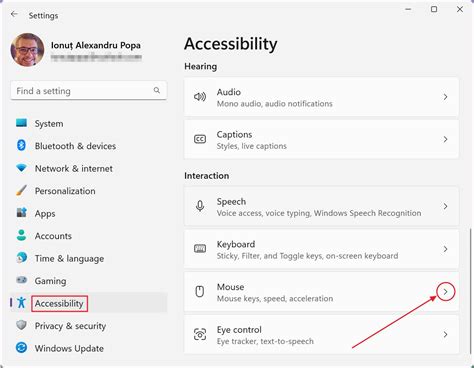The width and height of the screenshot is (474, 368).
Task: Click the Gaming controller icon
Action: pos(22,280)
